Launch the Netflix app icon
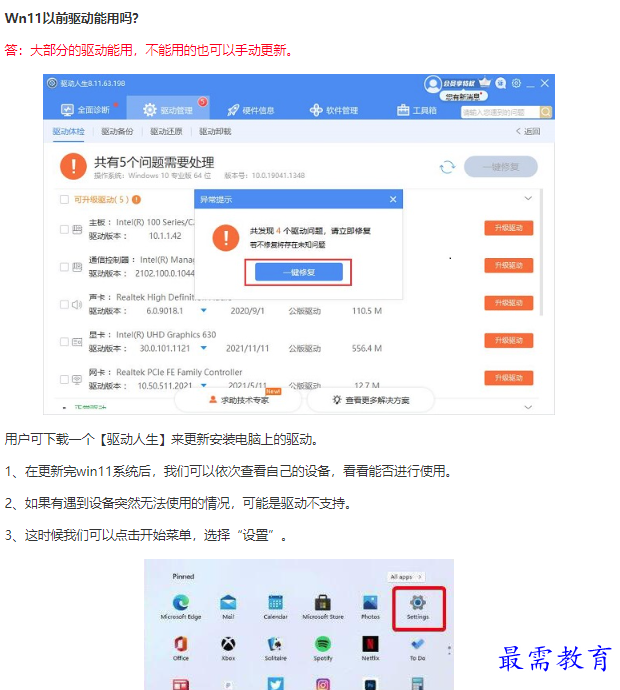The height and width of the screenshot is (690, 620). 370,644
